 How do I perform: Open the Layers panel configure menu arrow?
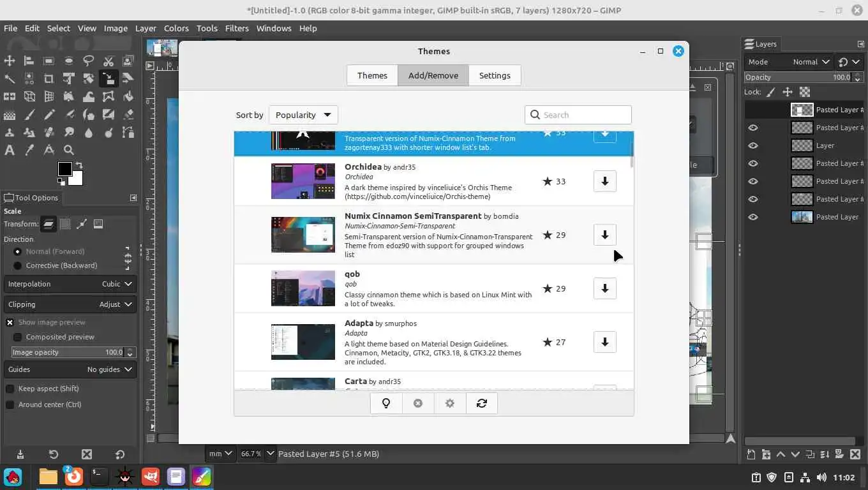(x=860, y=44)
